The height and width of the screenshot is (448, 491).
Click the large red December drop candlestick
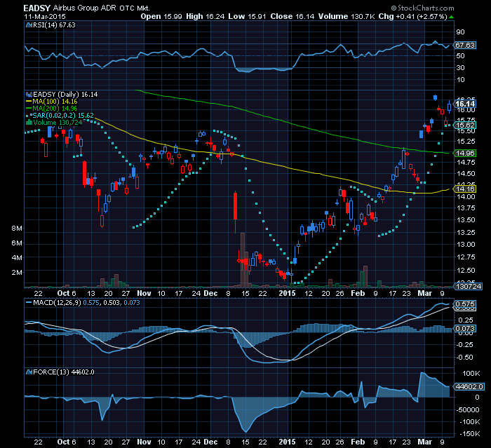pyautogui.click(x=235, y=206)
